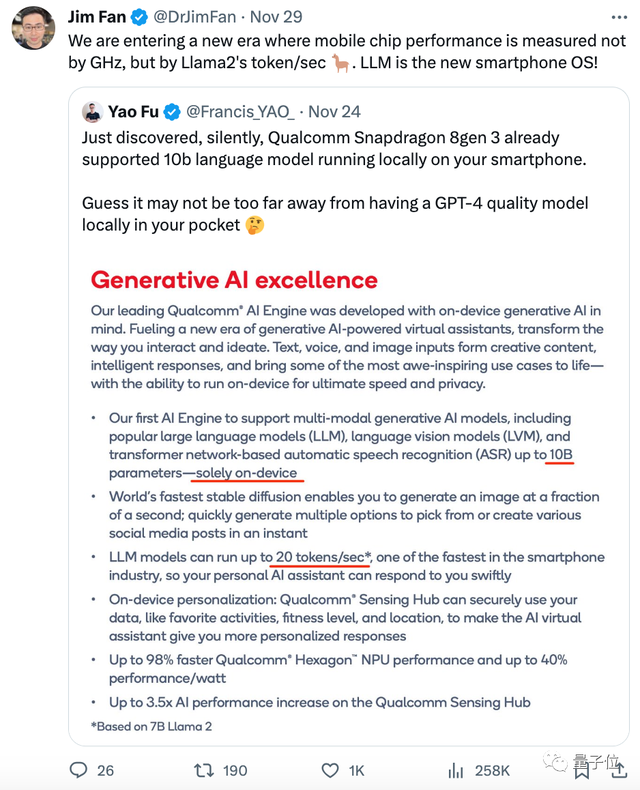Open Yao Fu's small profile avatar

[93, 111]
